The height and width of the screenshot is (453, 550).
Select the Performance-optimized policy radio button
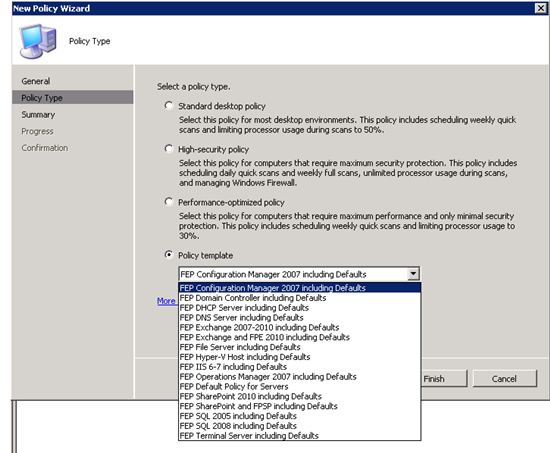[x=169, y=202]
